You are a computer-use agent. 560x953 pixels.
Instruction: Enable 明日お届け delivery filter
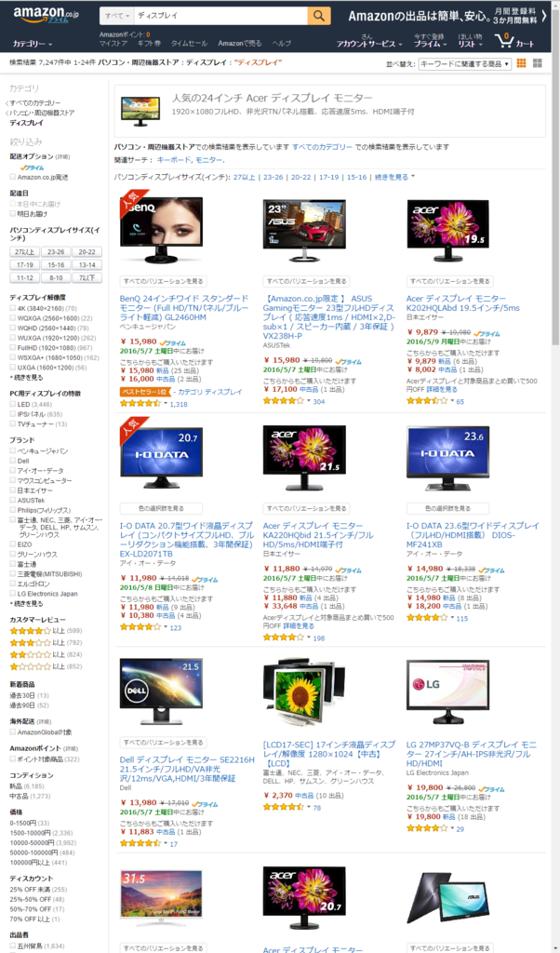point(13,214)
